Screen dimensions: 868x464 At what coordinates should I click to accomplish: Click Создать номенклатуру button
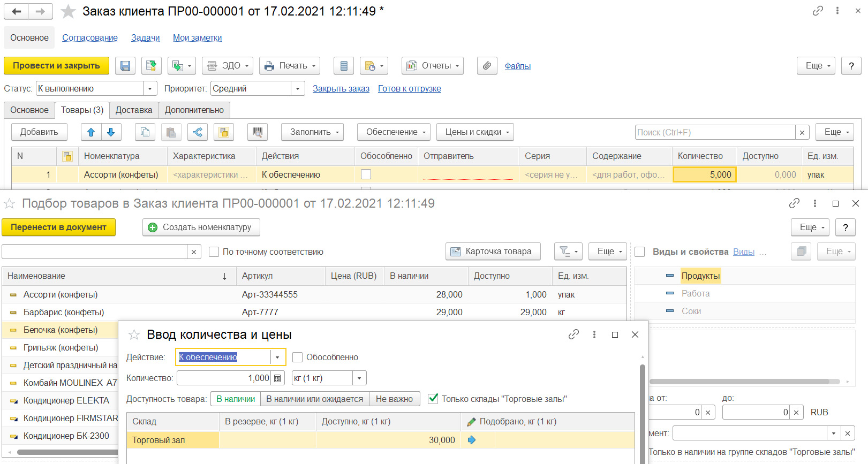point(201,227)
